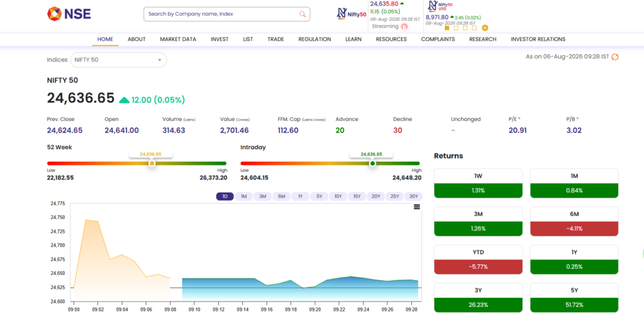Expand the MARKET DATA menu
Viewport: 644px width, 321px height.
[x=178, y=40]
